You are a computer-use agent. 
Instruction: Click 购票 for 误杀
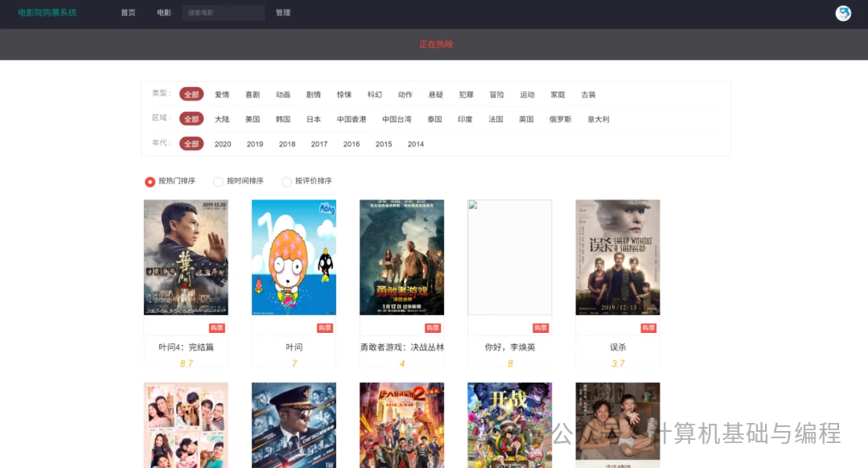[x=648, y=328]
